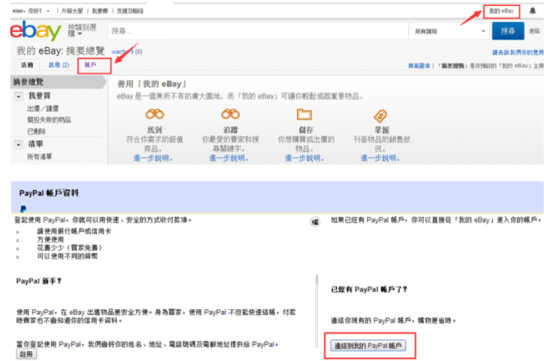Click the PayPal 新手? heading

click(39, 281)
